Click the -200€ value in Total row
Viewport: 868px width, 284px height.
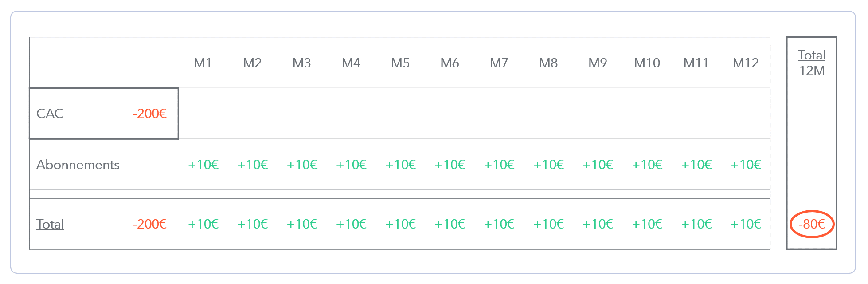150,224
